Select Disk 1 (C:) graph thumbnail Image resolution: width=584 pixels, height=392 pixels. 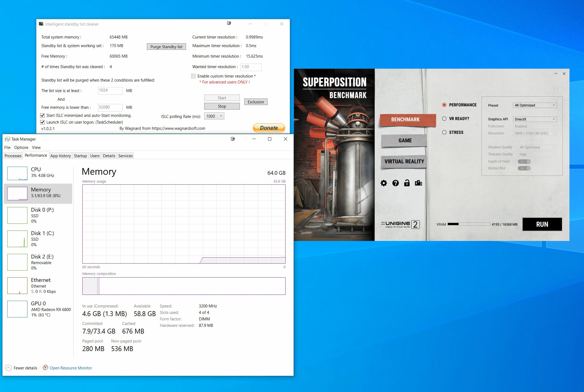point(17,239)
